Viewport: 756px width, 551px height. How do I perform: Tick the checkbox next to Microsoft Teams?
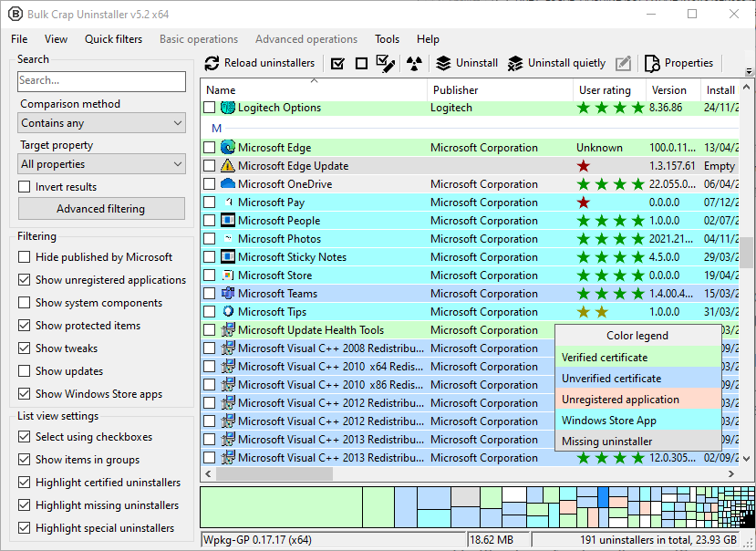pos(210,294)
